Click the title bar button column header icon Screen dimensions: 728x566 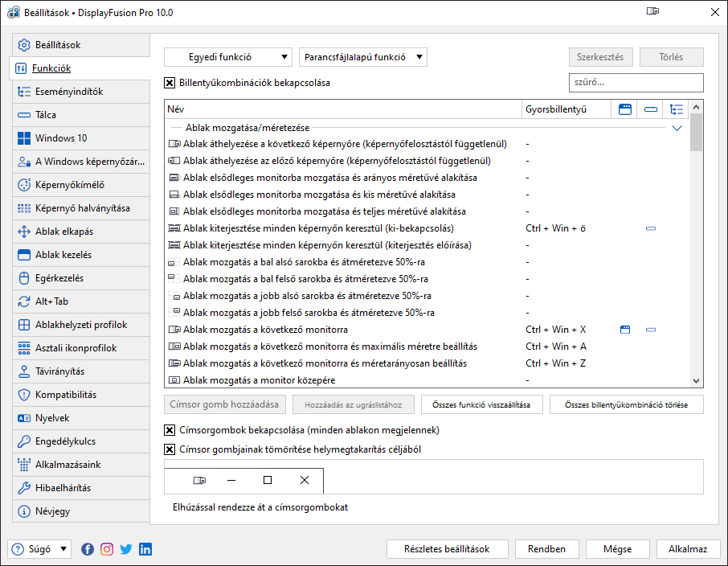pyautogui.click(x=625, y=109)
